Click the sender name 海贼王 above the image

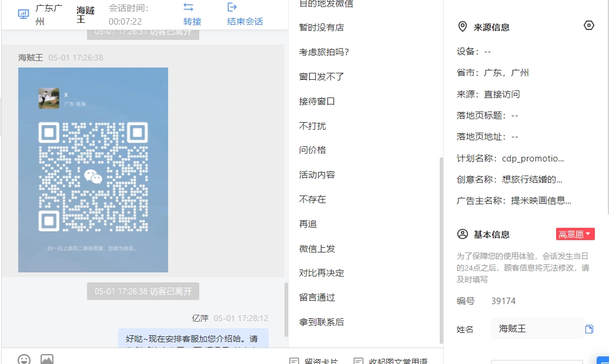(31, 58)
